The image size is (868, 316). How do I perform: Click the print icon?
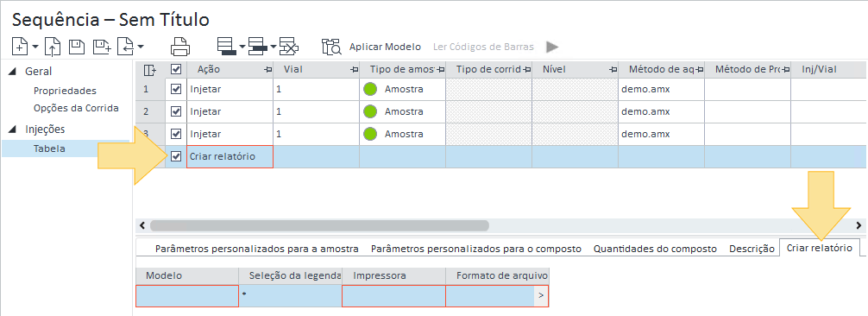point(180,47)
